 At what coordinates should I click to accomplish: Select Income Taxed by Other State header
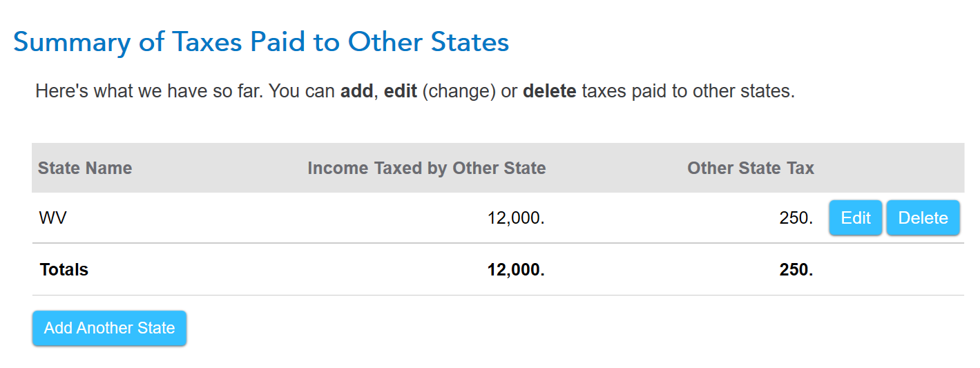pos(427,168)
